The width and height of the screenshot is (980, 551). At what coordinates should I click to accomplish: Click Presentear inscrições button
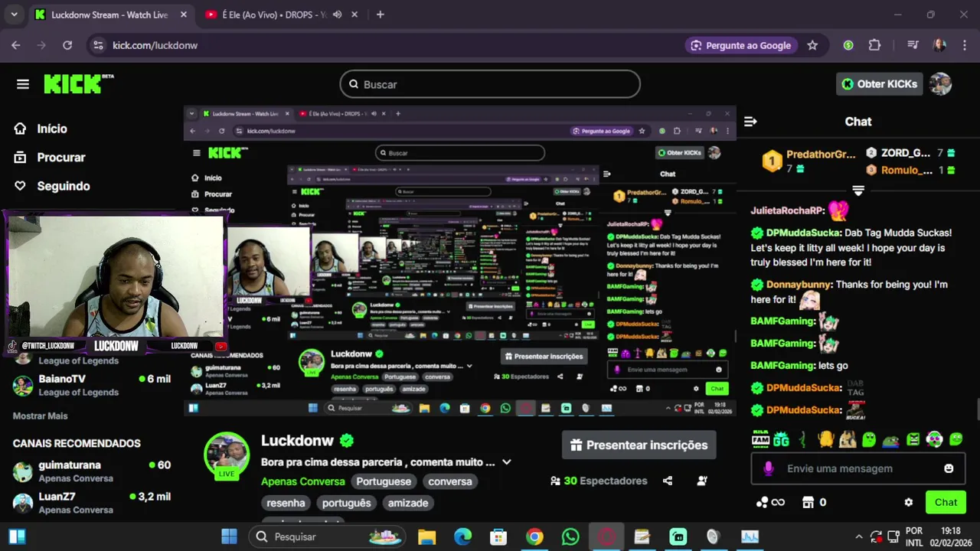click(639, 445)
